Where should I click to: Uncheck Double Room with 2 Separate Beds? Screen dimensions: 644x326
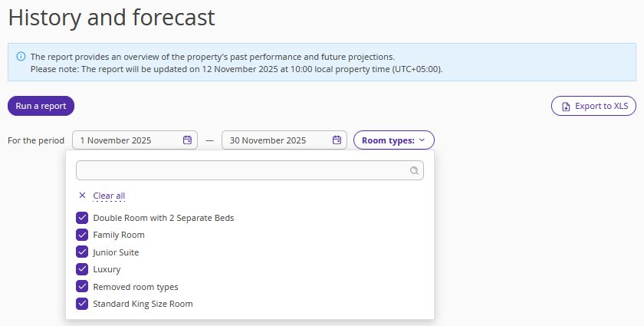point(82,218)
